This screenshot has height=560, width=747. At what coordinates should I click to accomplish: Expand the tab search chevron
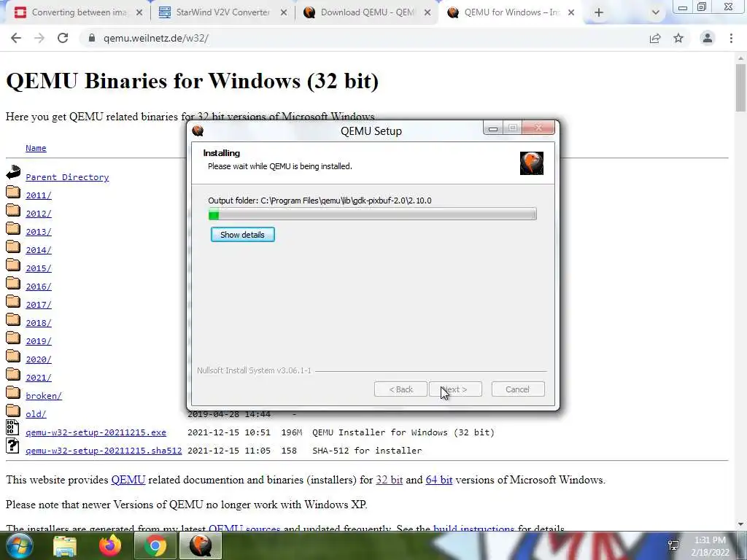click(x=656, y=12)
